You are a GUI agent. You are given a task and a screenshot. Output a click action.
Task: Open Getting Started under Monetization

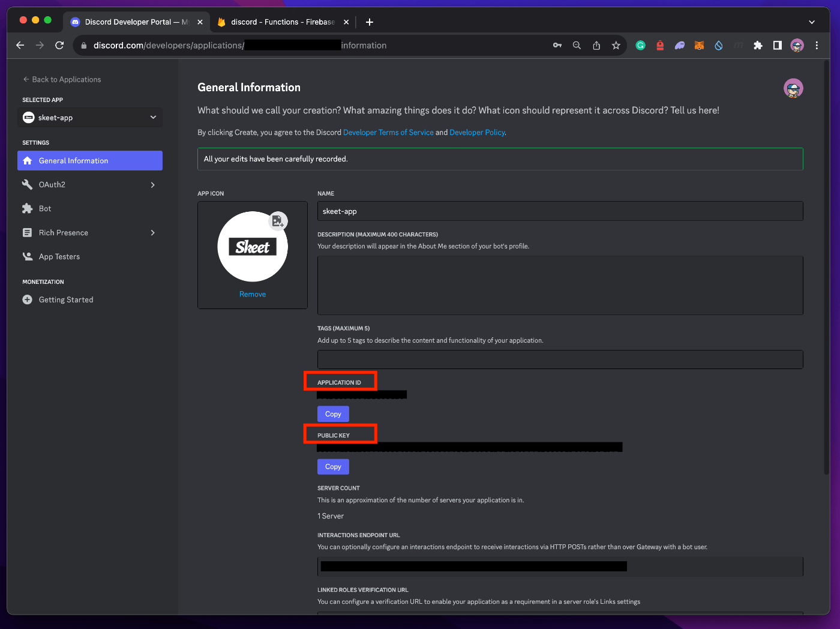pos(90,299)
